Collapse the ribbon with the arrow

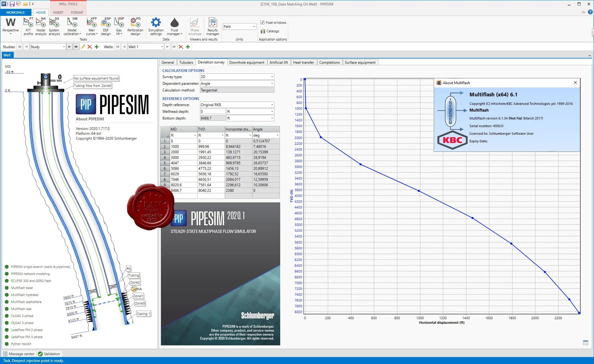583,12
